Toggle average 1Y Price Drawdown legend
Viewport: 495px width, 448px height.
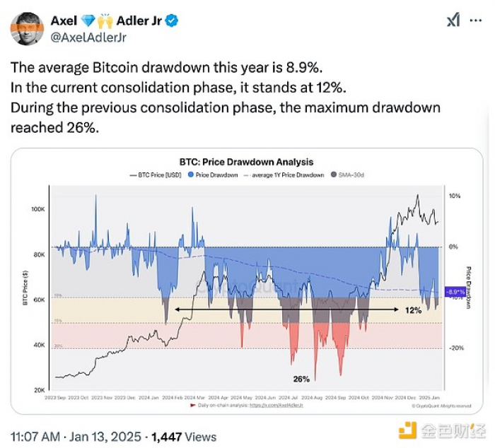tap(284, 175)
